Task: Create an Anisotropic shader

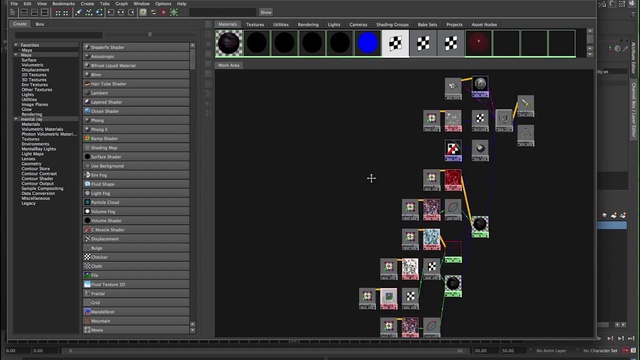Action: click(x=136, y=56)
